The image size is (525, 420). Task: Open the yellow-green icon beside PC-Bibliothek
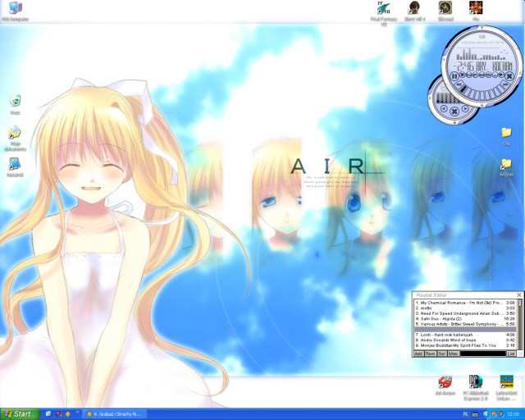click(507, 388)
